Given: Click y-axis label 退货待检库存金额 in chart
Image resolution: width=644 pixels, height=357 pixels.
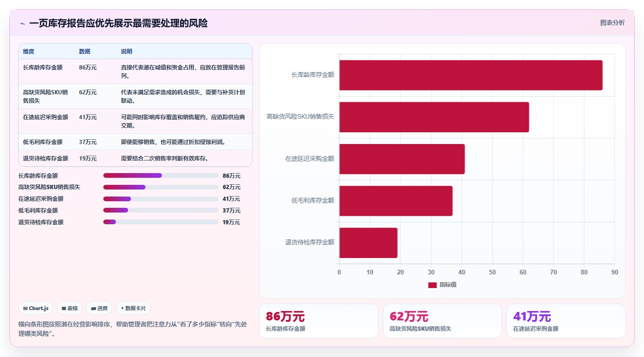Looking at the screenshot, I should click(310, 243).
